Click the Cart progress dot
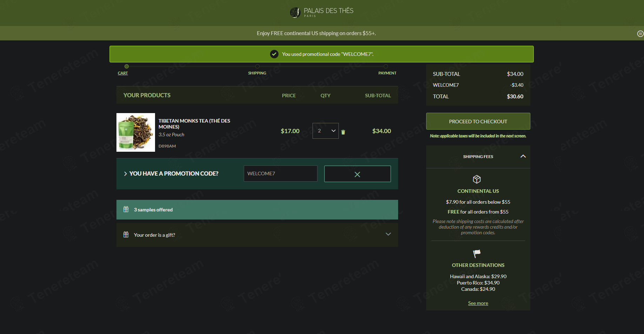This screenshot has width=644, height=334. click(x=127, y=66)
